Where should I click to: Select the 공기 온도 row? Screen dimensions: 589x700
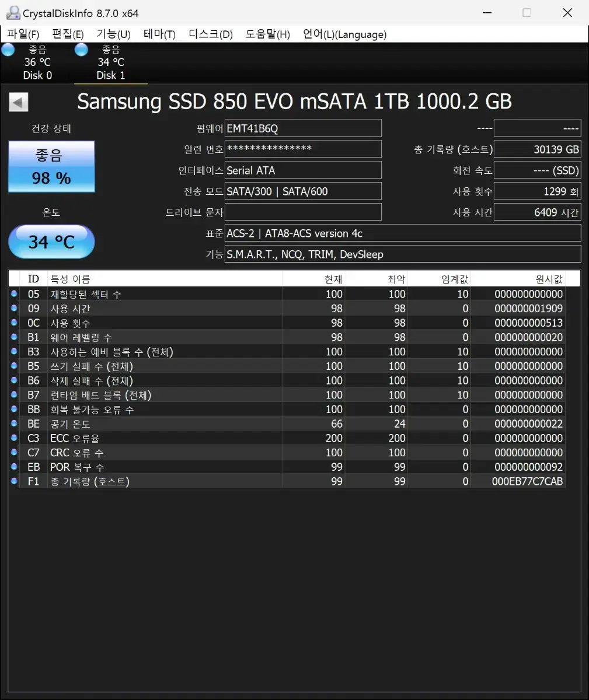click(287, 423)
